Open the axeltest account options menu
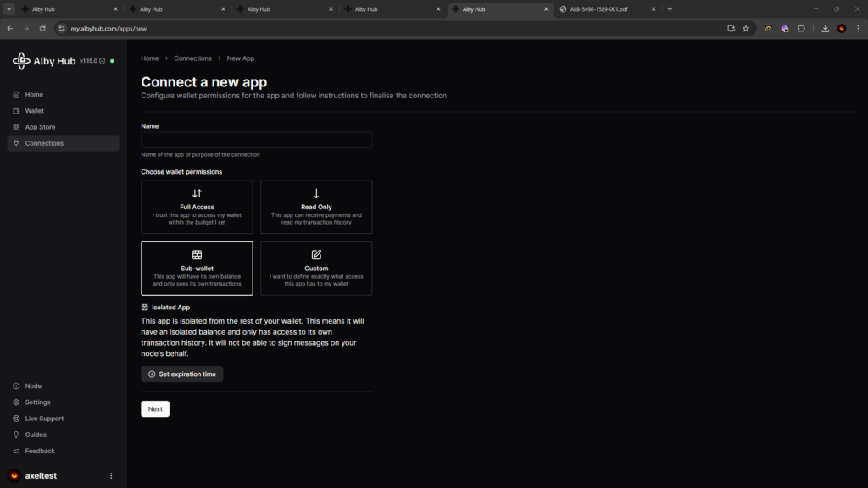 [x=111, y=476]
